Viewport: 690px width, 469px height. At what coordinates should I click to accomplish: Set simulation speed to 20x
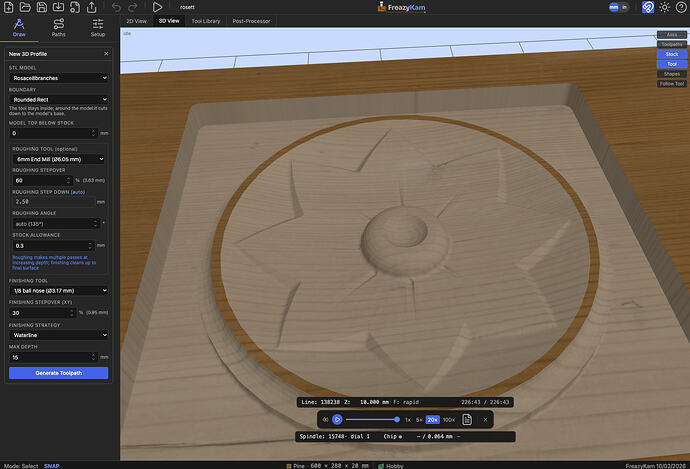[x=433, y=420]
